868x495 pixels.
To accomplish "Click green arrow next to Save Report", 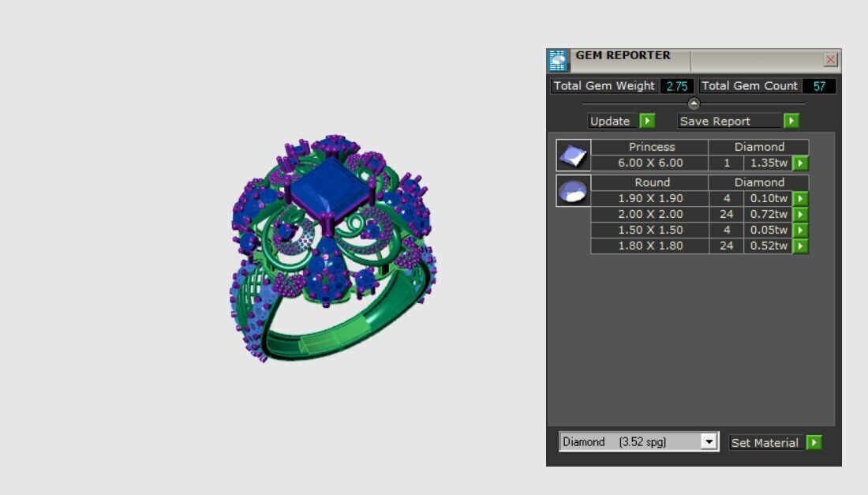I will point(791,121).
